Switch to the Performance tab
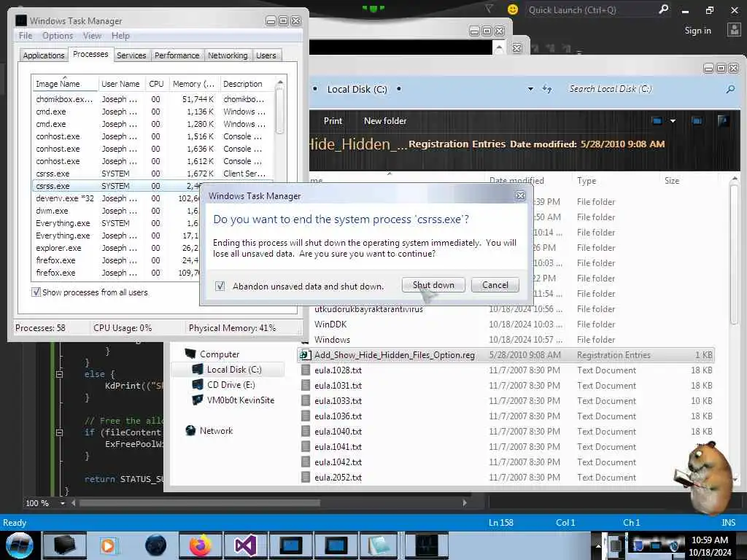The height and width of the screenshot is (560, 747). click(177, 55)
